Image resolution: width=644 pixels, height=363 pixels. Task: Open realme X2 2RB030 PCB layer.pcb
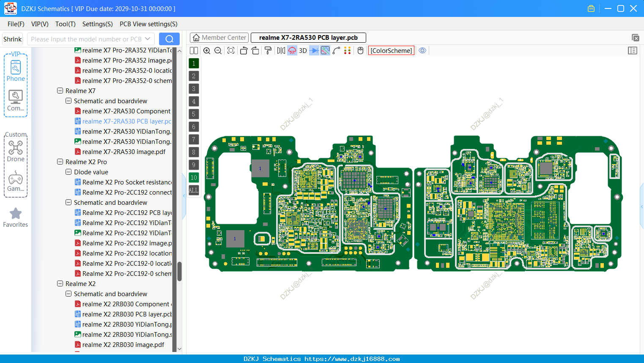pos(123,314)
